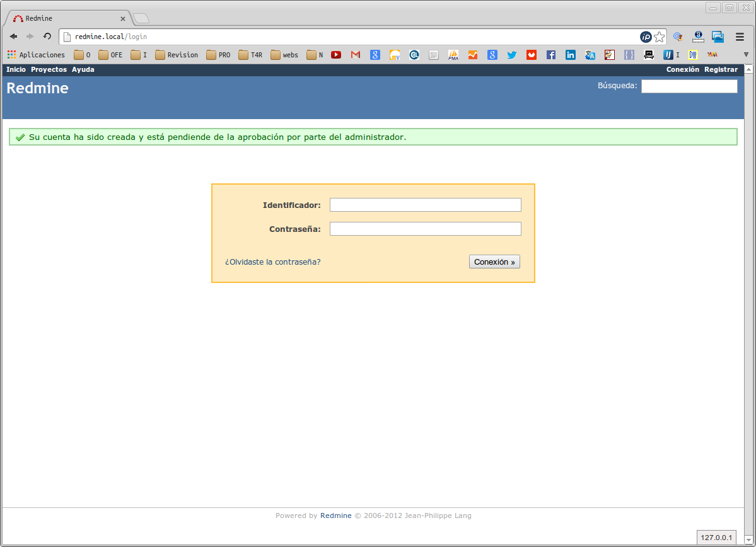Focus the Identificador input field
This screenshot has height=547, width=756.
point(425,205)
